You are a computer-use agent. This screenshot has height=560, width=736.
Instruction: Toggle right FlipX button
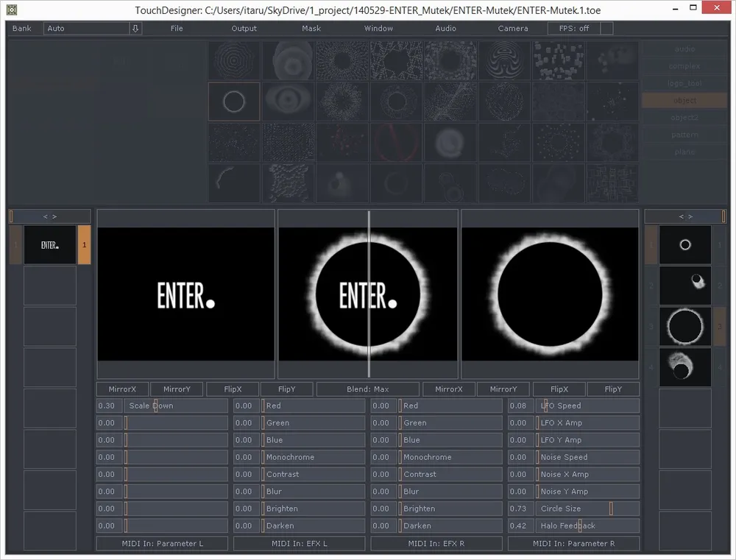click(559, 389)
